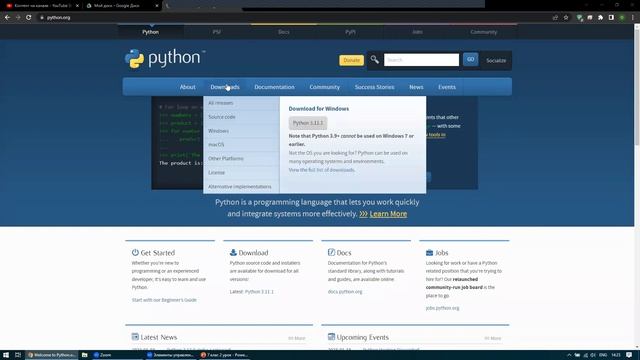Viewport: 640px width, 360px height.
Task: Open Chrome three-dot menu
Action: 633,18
